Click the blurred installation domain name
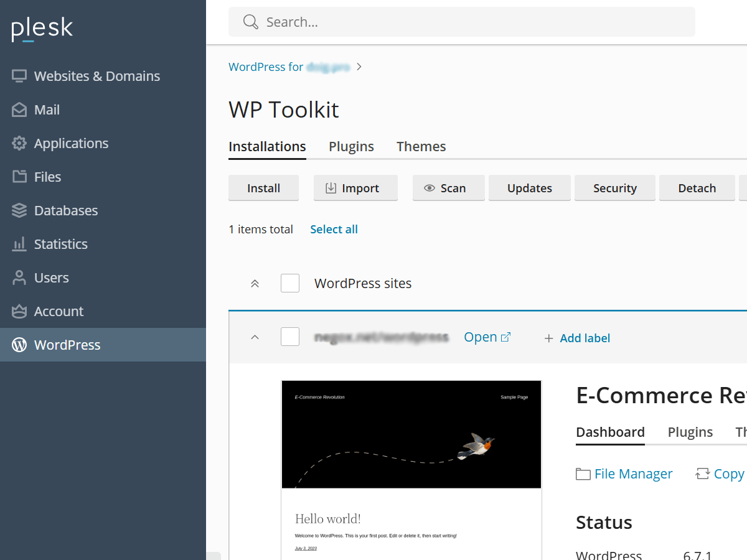The width and height of the screenshot is (747, 560). (x=382, y=337)
